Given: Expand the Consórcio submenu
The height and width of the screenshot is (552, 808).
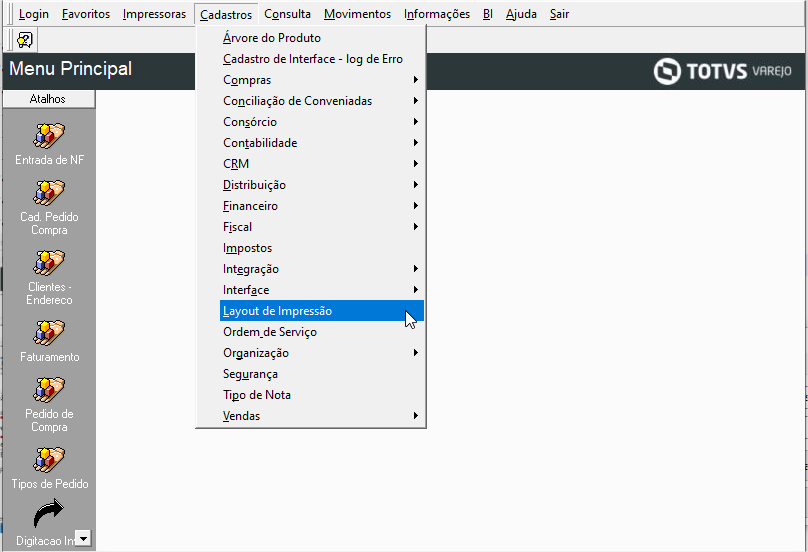Looking at the screenshot, I should point(322,122).
